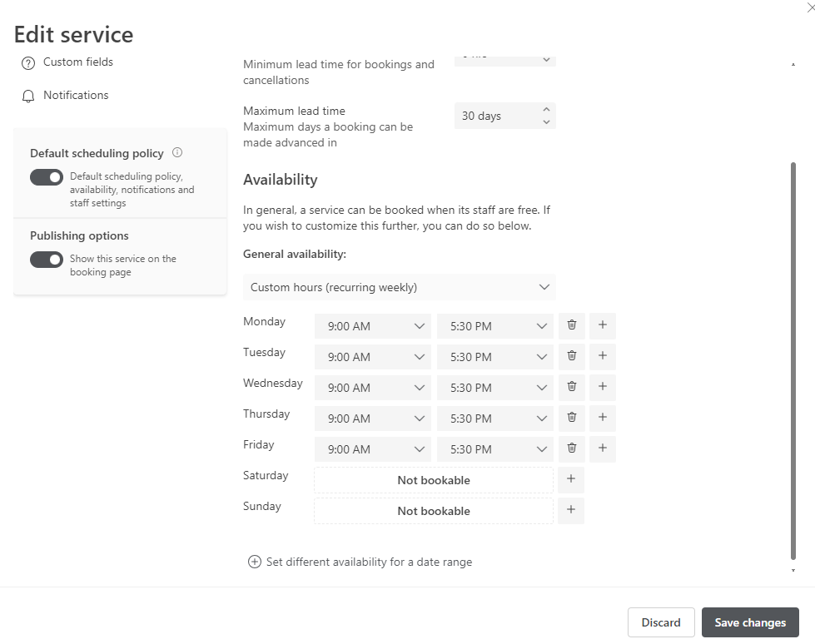Open Thursday's start time dropdown
815x644 pixels.
[372, 419]
